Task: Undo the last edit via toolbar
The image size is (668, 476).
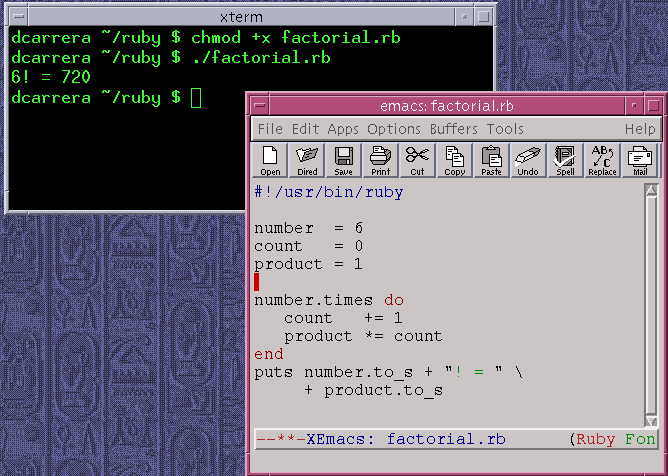Action: (528, 160)
